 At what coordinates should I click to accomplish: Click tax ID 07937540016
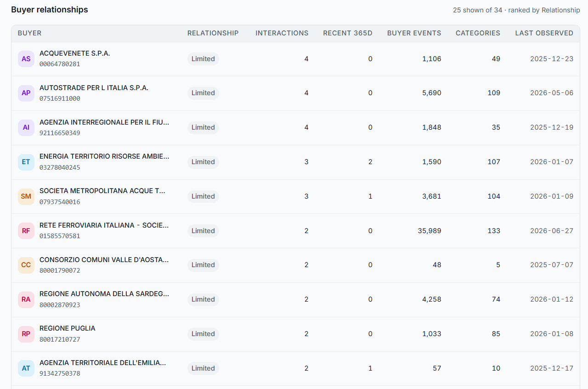coord(60,202)
